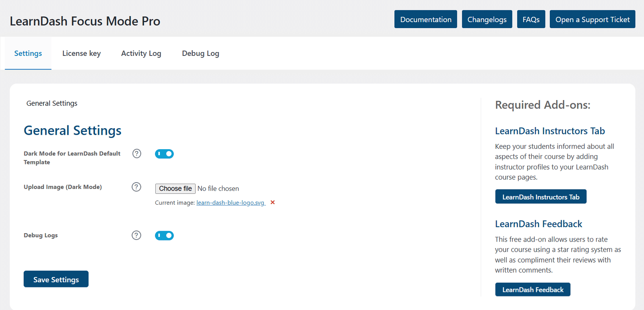
Task: Click the LearnDash Instructors Tab button
Action: [541, 197]
